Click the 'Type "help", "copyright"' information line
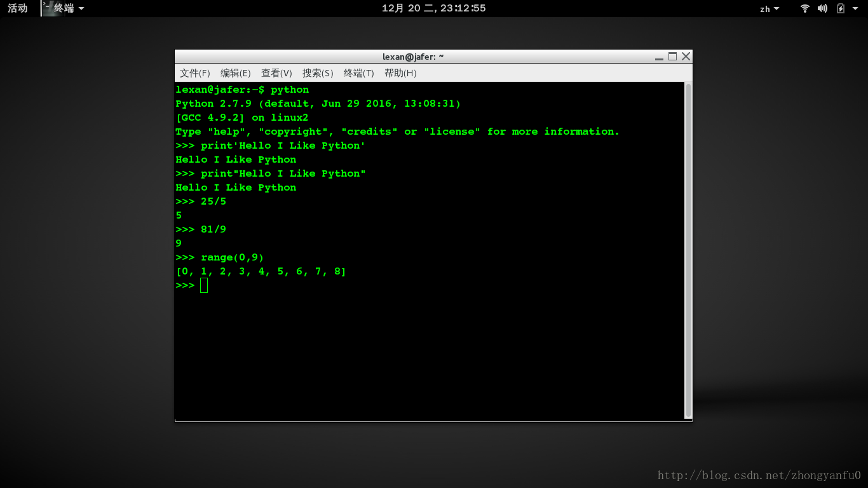The width and height of the screenshot is (868, 488). tap(398, 132)
